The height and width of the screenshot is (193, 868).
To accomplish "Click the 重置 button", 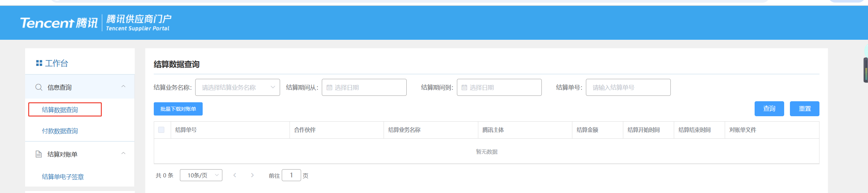I will pos(805,109).
